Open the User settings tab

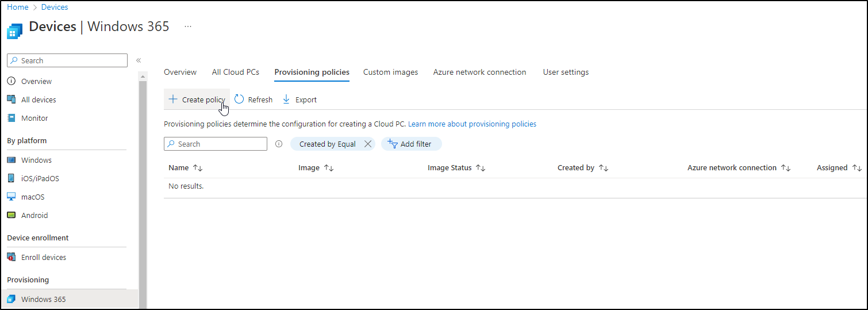(566, 72)
